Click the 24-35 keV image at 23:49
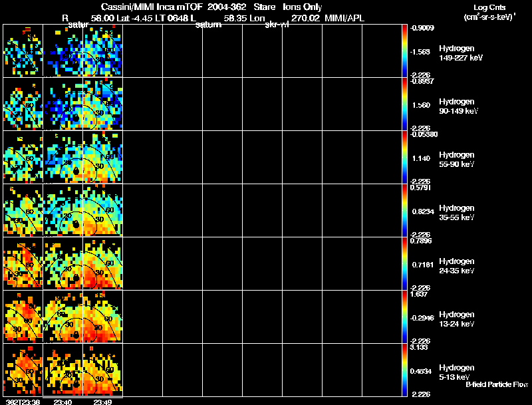Screen dimensions: 532x405 (x=103, y=263)
